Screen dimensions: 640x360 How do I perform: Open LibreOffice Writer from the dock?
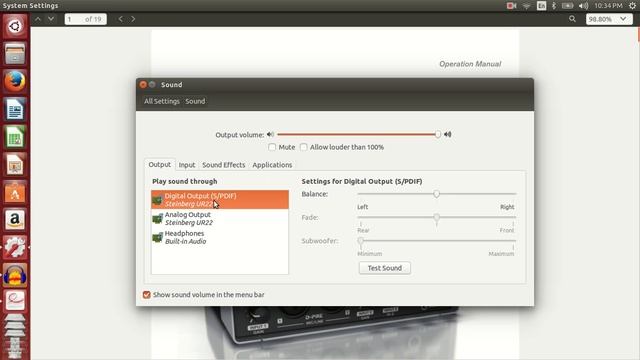pos(15,109)
